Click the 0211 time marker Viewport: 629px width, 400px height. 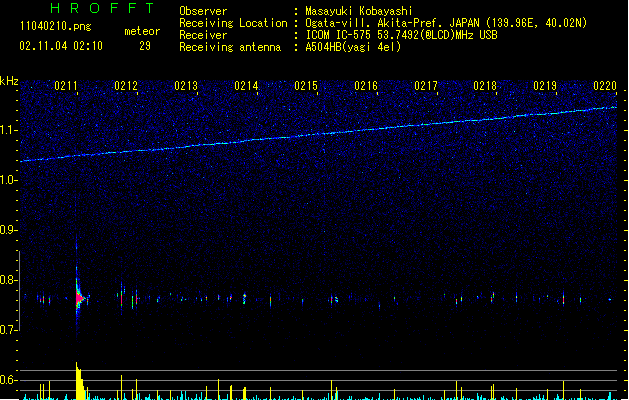click(66, 86)
